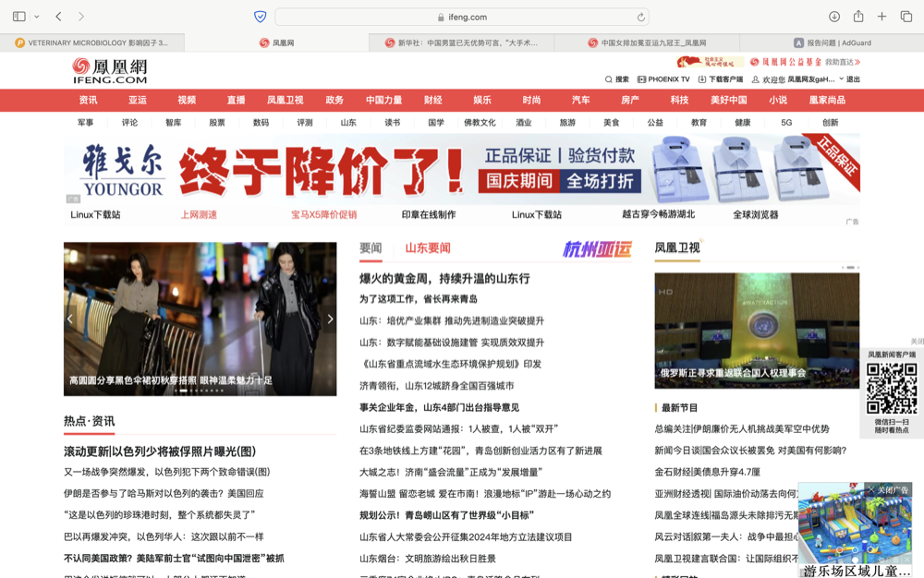Click the privacy shield icon in the toolbar
924x578 pixels.
point(260,16)
